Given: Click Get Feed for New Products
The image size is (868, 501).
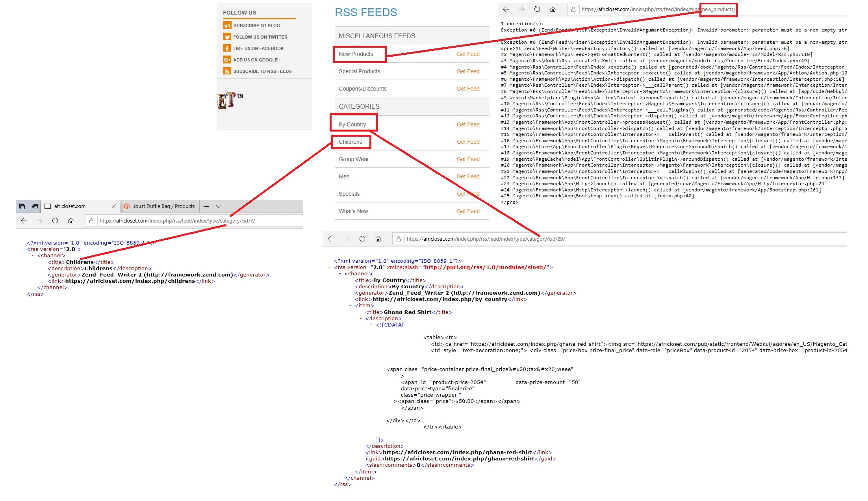Looking at the screenshot, I should tap(468, 54).
